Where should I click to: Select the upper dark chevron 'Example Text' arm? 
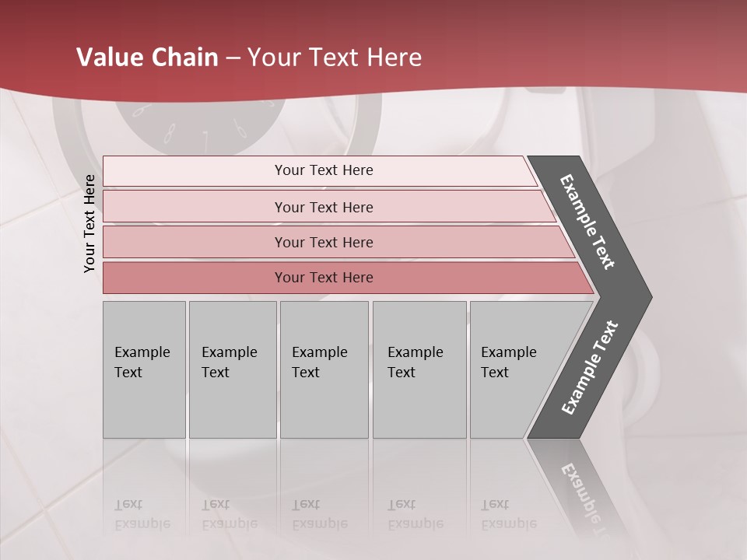tap(589, 223)
